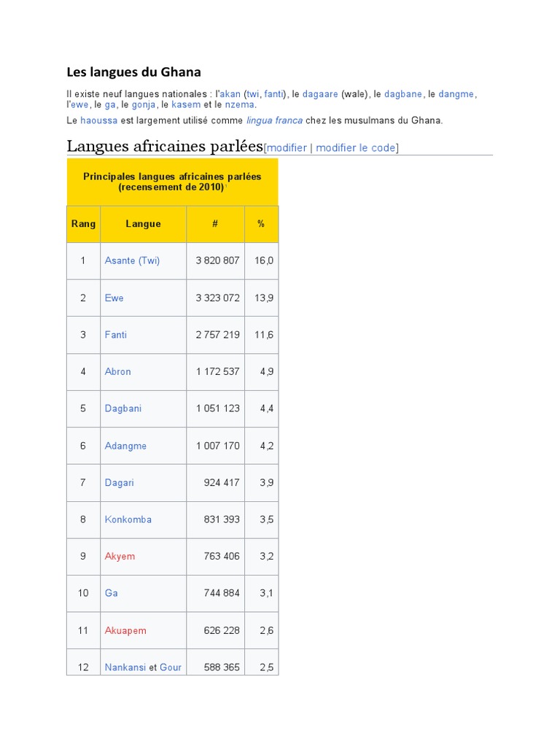Viewport: 560px width, 747px height.
Task: Open the nzema language link
Action: tap(239, 105)
